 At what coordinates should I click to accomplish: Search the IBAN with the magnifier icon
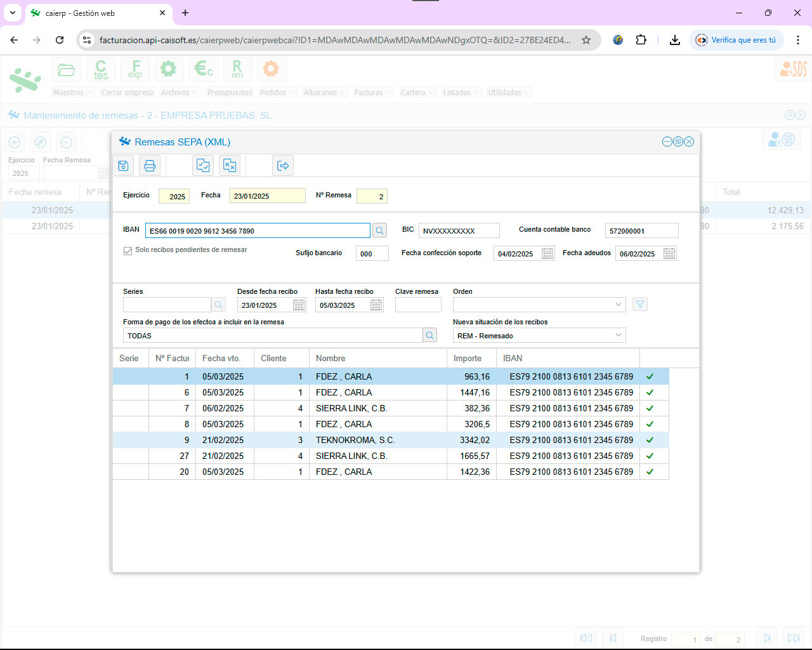(379, 230)
